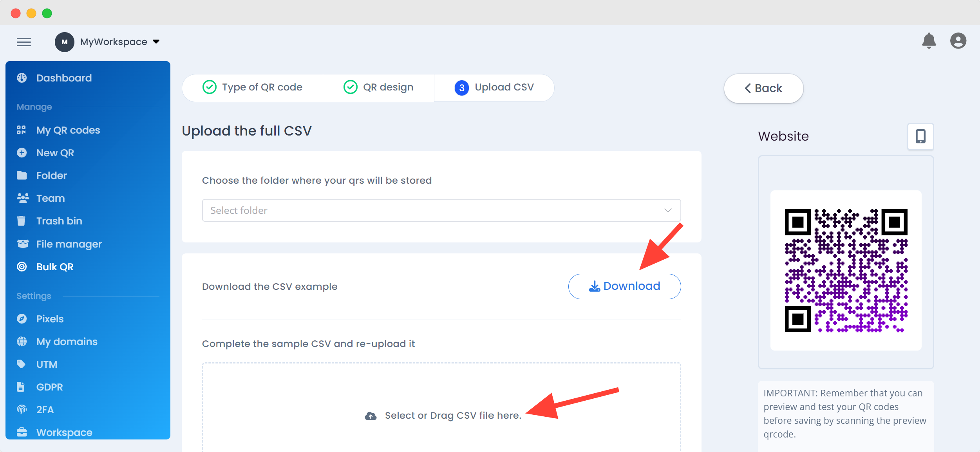
Task: Download the CSV example file
Action: 624,286
